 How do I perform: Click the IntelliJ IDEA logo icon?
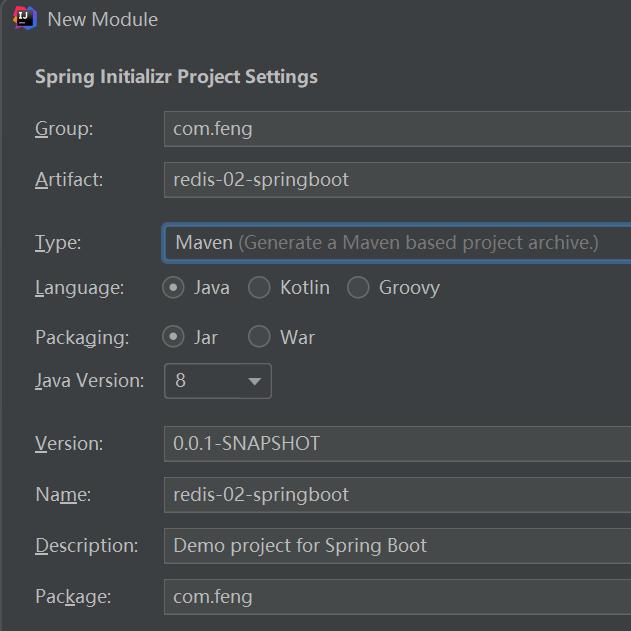click(22, 19)
